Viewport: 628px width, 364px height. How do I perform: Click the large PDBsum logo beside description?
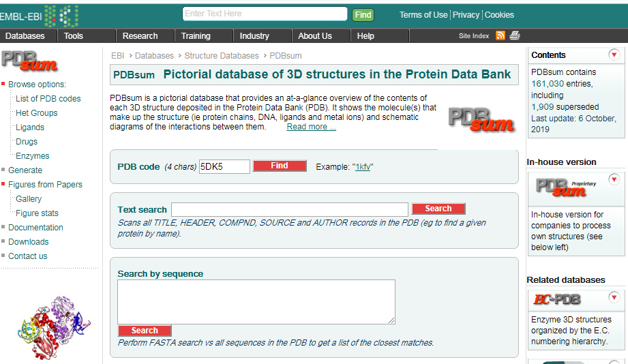point(481,119)
